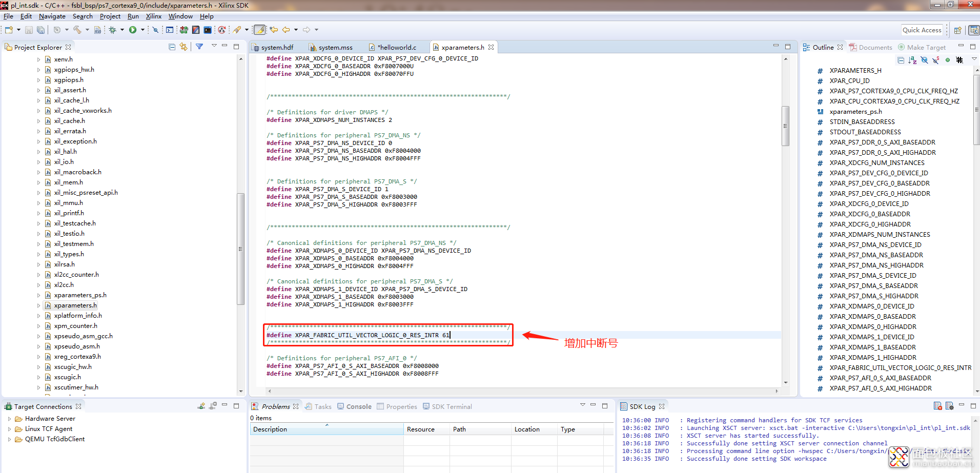Click the Open Terminal console icon
The width and height of the screenshot is (980, 473).
170,30
